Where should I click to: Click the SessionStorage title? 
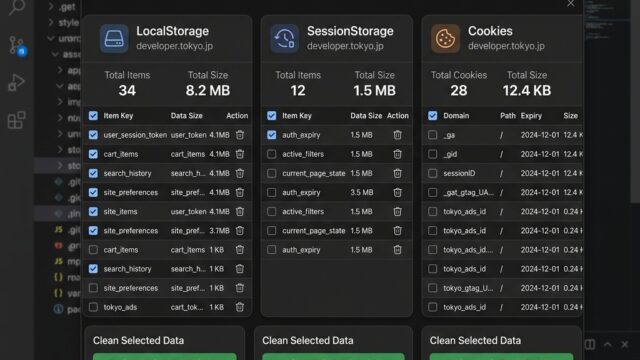[x=350, y=31]
